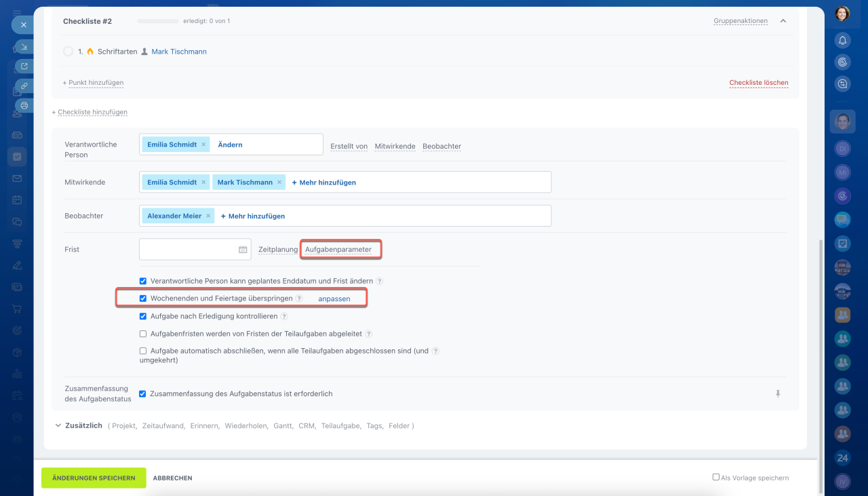Select Aufgabenparameter tab
868x496 pixels.
point(338,250)
